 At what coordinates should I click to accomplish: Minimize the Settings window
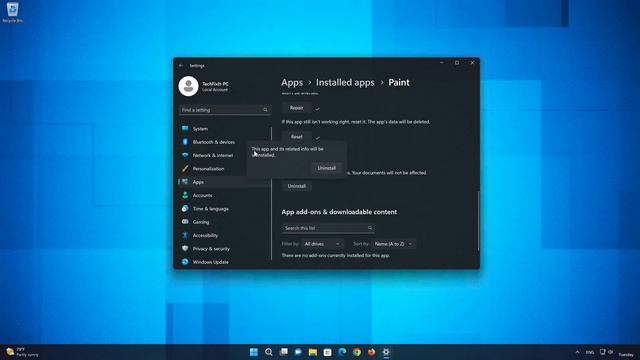coord(442,63)
